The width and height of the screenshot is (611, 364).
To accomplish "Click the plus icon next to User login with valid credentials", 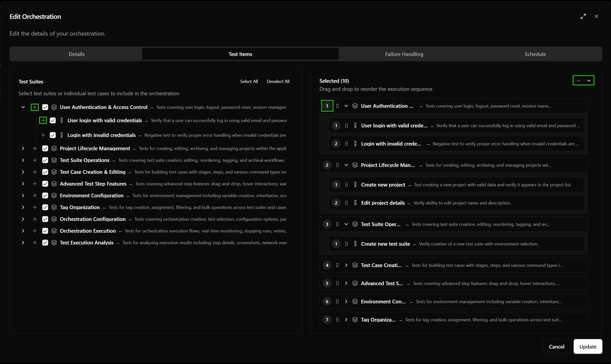I will coord(43,121).
